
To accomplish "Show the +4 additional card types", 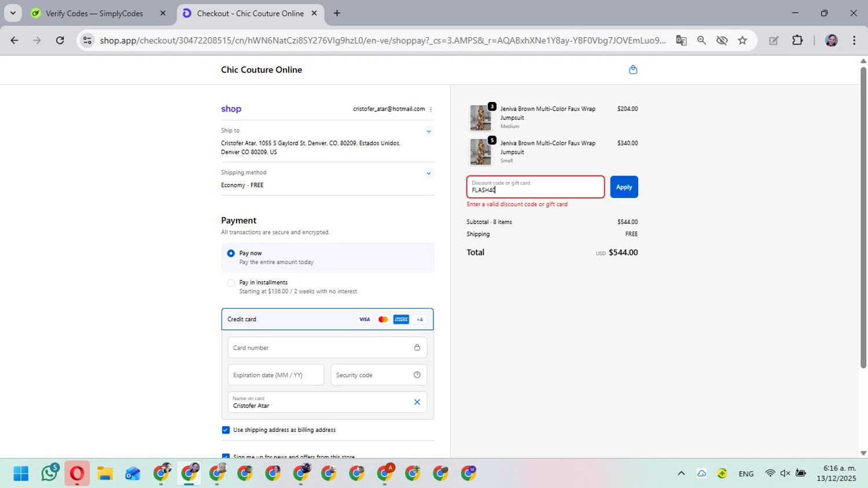I will coord(420,320).
